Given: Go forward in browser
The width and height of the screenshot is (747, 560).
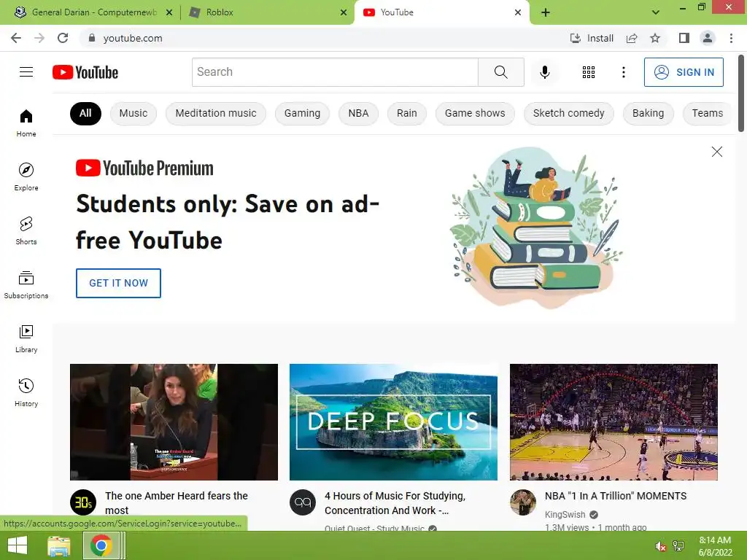Looking at the screenshot, I should click(39, 38).
